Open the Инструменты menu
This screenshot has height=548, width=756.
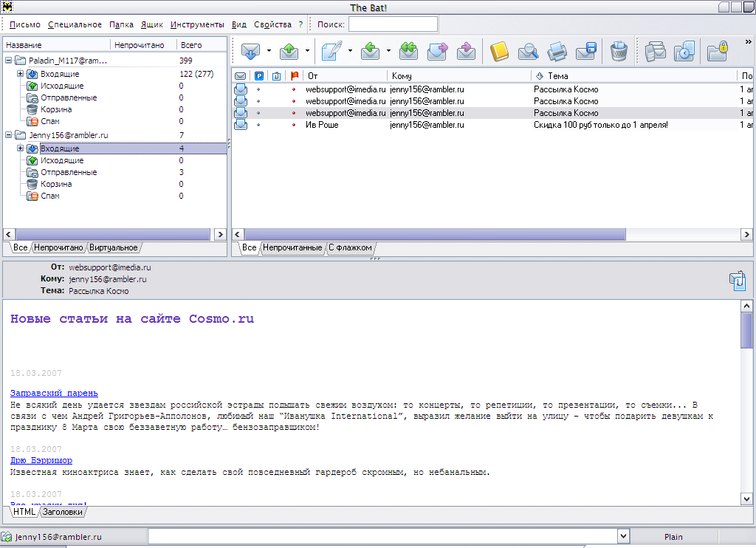[197, 24]
